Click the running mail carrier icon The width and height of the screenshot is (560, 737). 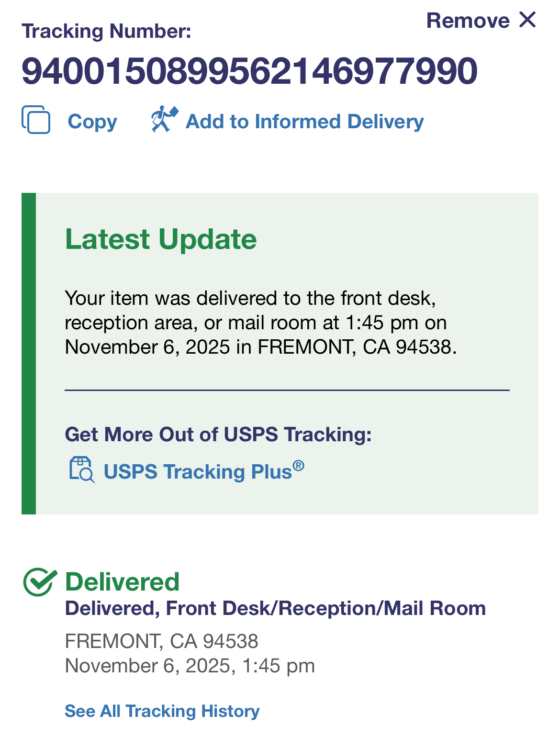164,119
